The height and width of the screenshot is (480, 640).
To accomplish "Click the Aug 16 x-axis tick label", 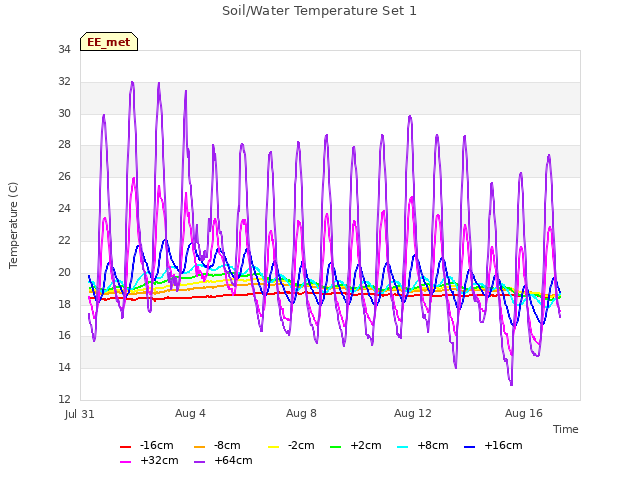I will coord(524,413).
